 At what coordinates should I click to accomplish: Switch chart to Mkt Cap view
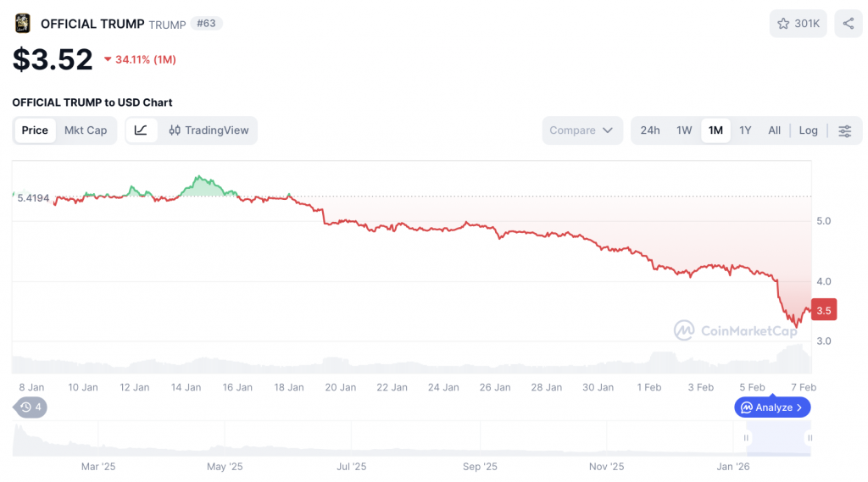86,130
